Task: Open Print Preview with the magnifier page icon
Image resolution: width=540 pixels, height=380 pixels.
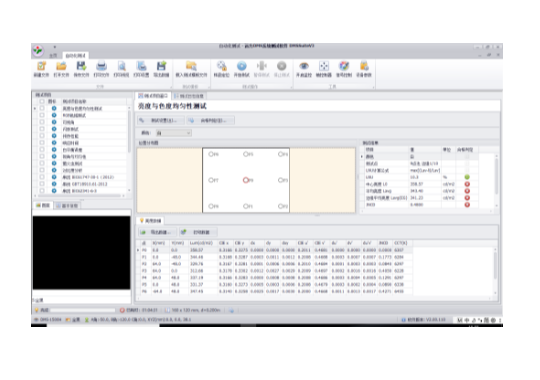Action: pos(121,66)
